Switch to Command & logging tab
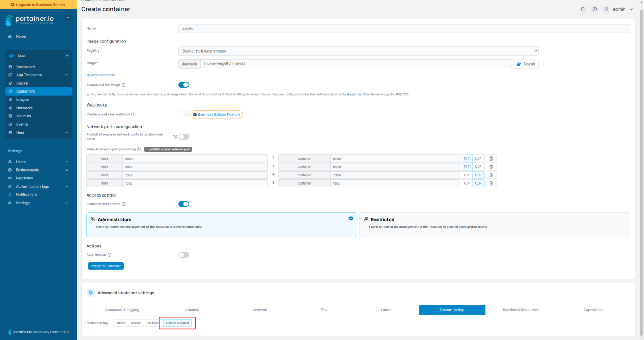The image size is (644, 340). 122,310
